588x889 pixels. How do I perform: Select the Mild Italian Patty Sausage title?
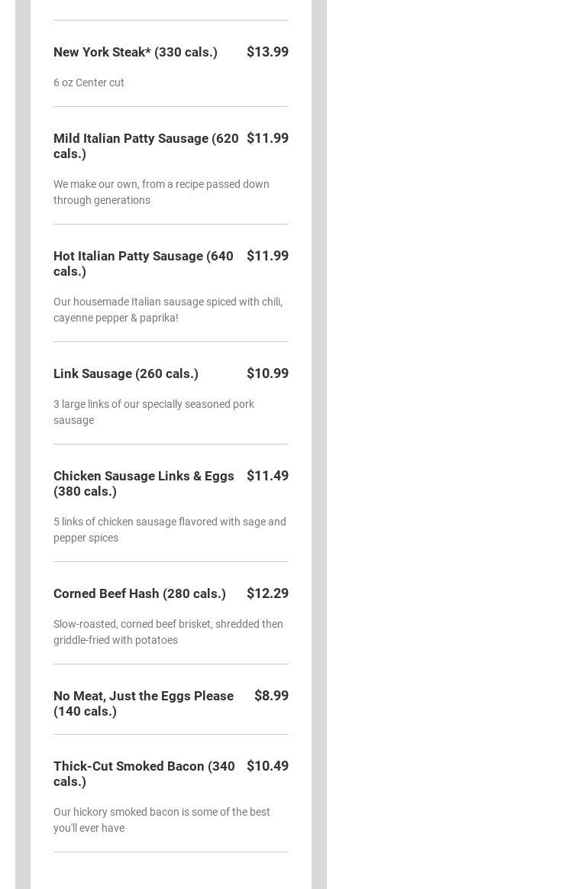(146, 146)
